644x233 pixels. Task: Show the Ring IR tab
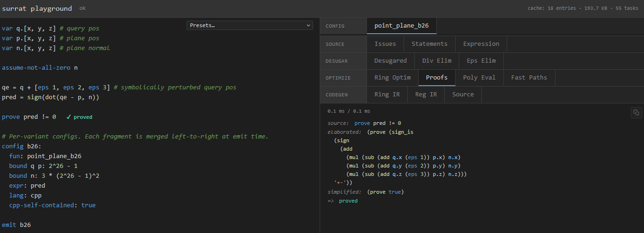point(387,95)
